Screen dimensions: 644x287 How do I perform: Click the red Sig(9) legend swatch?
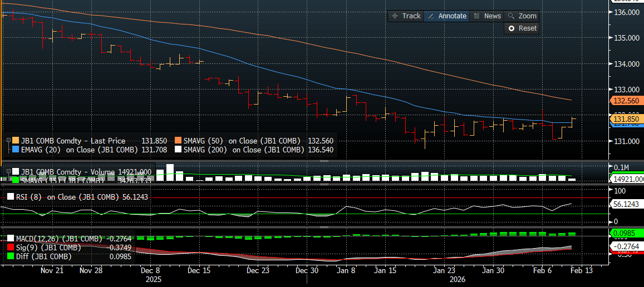[9, 248]
